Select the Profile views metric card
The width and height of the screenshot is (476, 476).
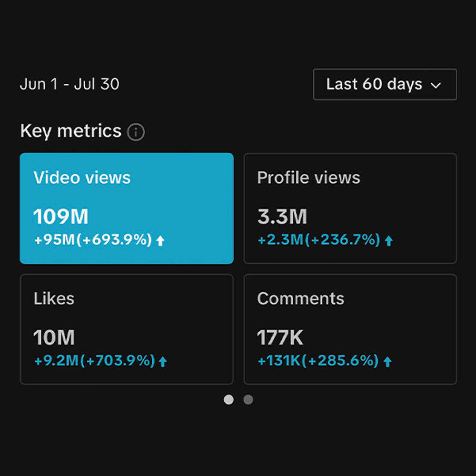point(350,208)
